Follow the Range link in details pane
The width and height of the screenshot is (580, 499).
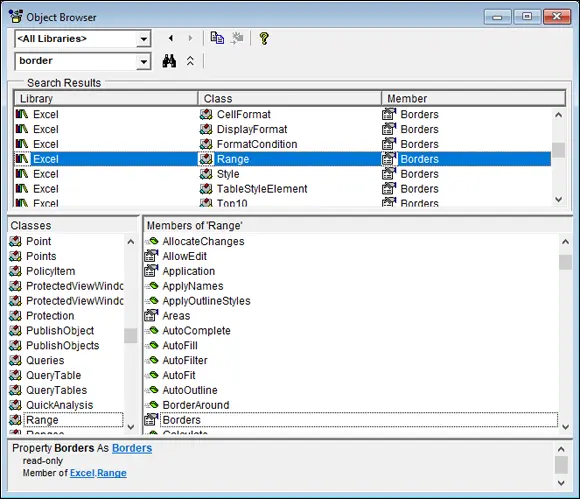pos(111,473)
